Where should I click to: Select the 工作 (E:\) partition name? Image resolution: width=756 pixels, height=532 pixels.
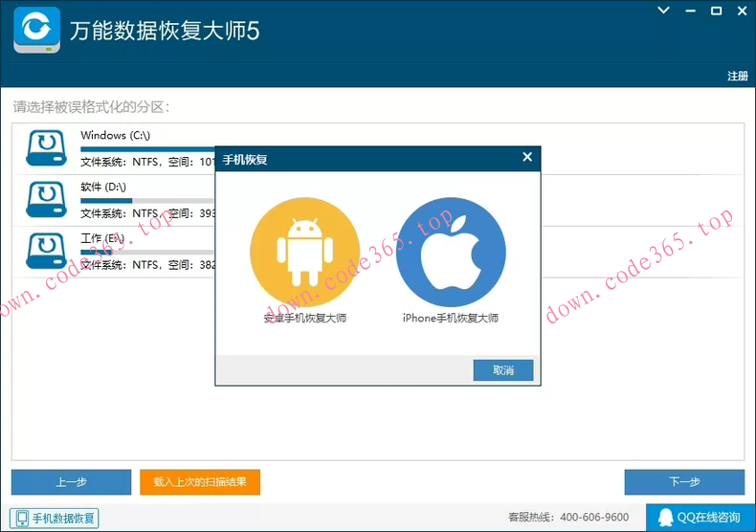pyautogui.click(x=102, y=238)
